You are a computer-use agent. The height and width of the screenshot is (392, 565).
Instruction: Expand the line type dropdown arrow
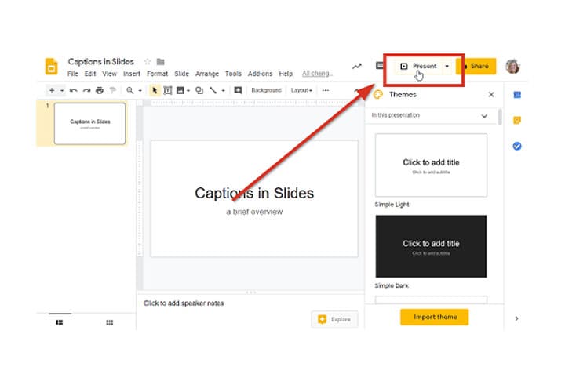tap(223, 90)
